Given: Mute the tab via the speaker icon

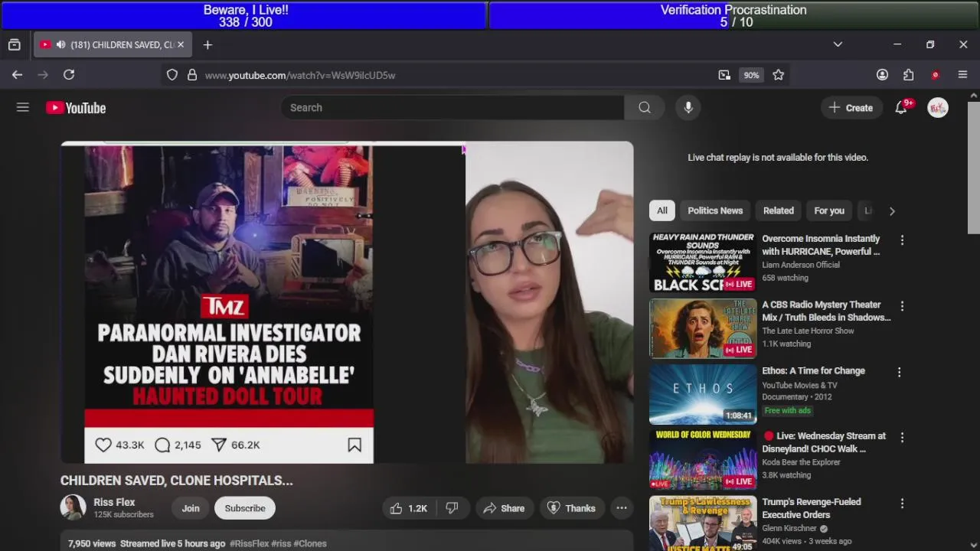Looking at the screenshot, I should [60, 45].
